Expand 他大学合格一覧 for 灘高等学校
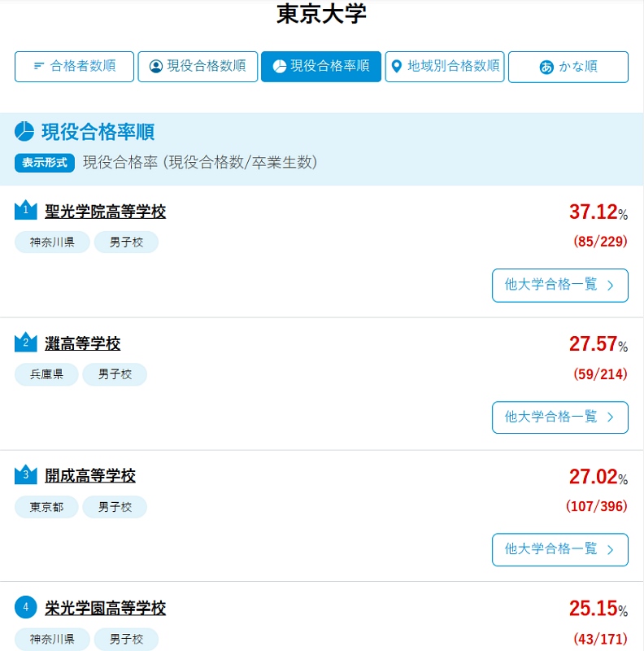This screenshot has height=651, width=644. (559, 417)
